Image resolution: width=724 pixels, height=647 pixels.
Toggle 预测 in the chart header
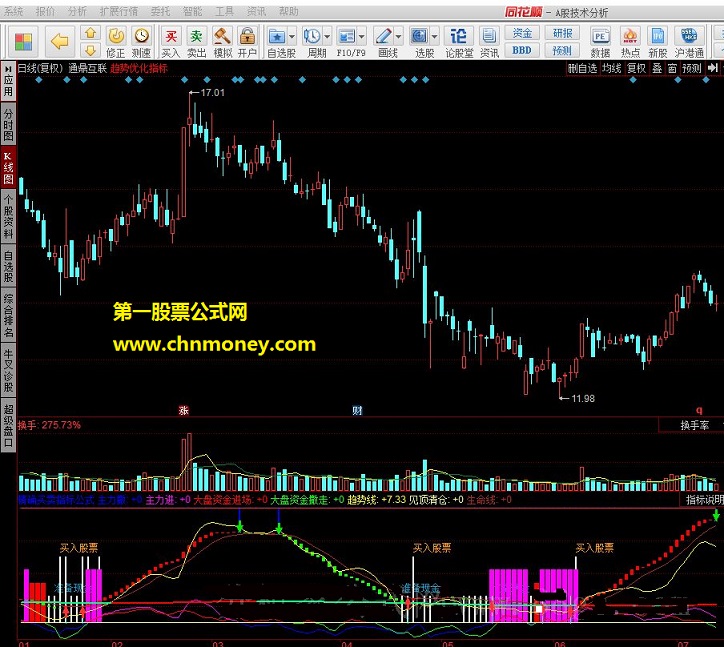click(692, 68)
